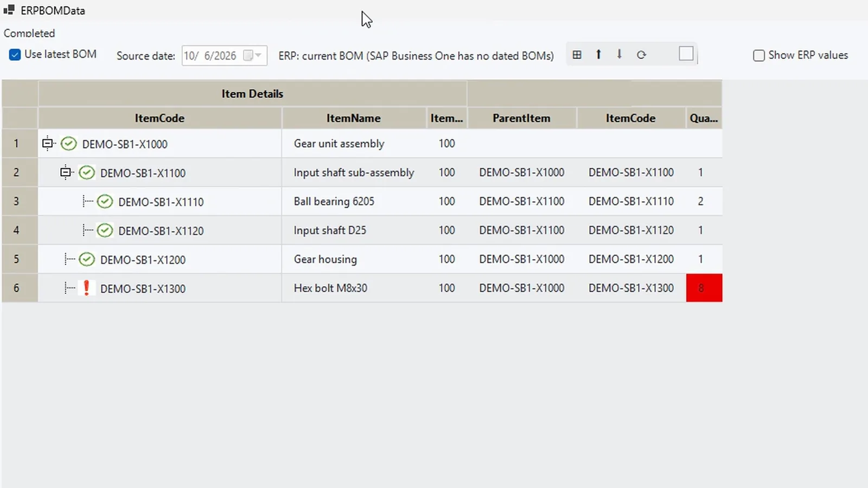
Task: Sort by the ItemName column header
Action: click(353, 118)
